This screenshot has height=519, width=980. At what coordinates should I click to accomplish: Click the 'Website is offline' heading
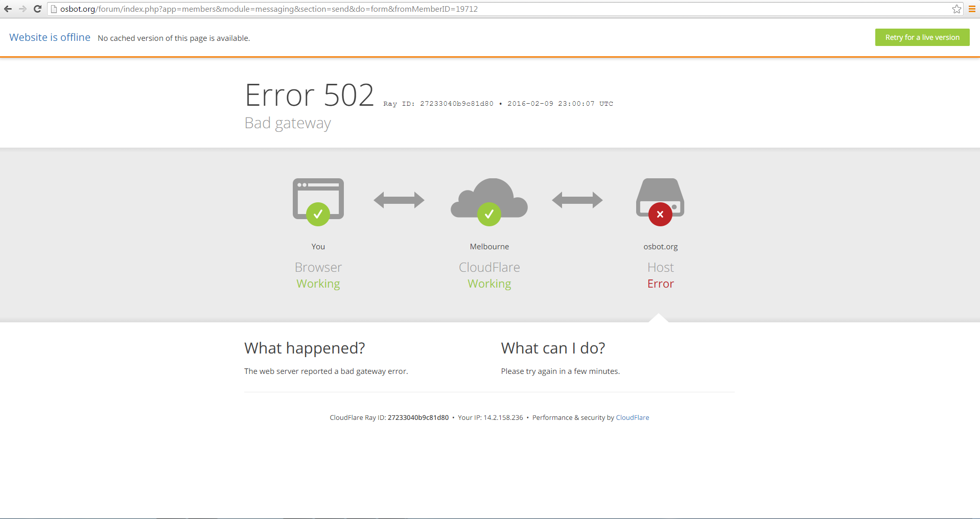coord(50,37)
